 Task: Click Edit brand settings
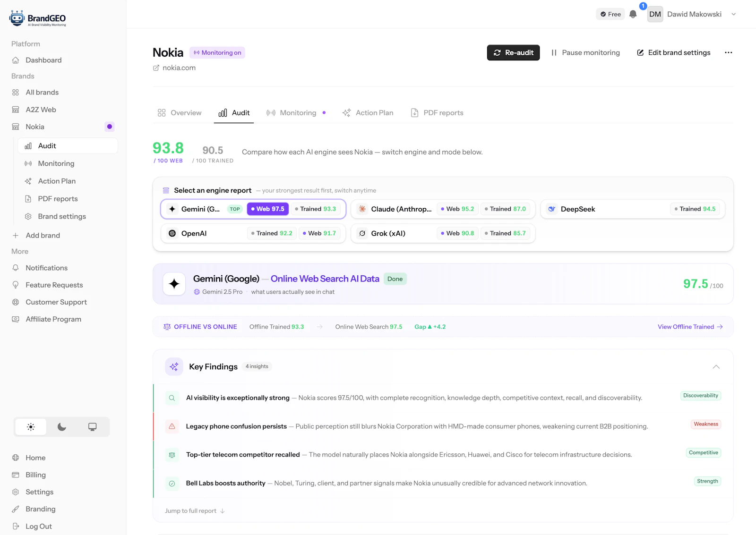(674, 52)
